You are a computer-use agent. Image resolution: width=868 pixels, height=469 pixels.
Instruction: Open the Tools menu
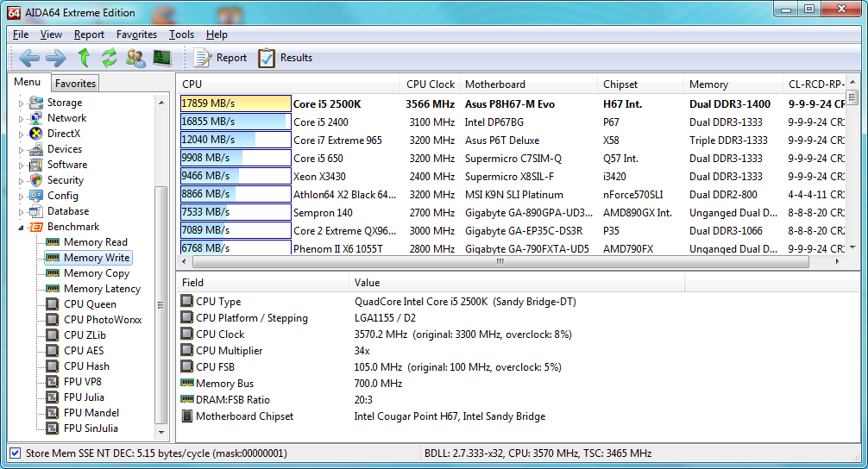pyautogui.click(x=181, y=34)
